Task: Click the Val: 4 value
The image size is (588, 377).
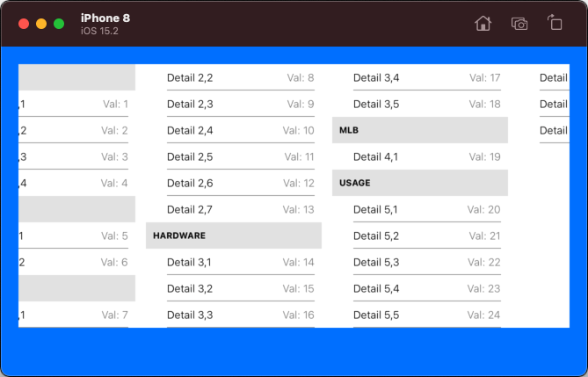Action: point(114,183)
